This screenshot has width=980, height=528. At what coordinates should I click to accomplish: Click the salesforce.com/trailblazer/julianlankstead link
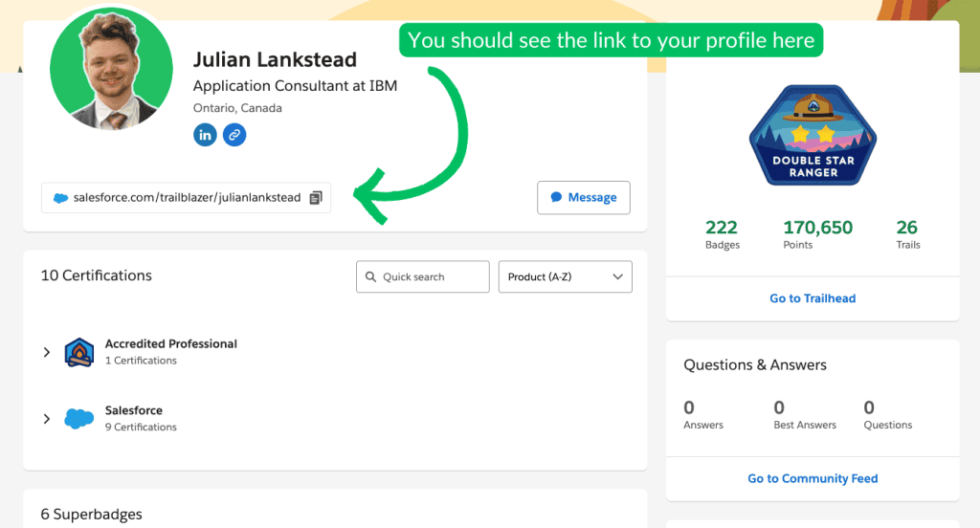point(187,198)
